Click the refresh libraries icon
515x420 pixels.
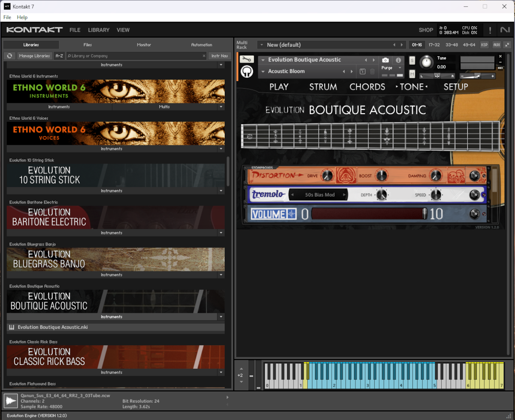click(9, 56)
